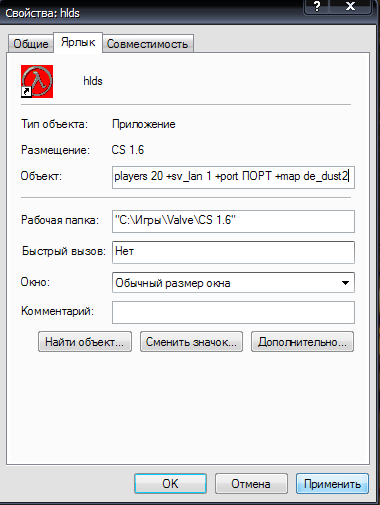Viewport: 380px width, 505px height.
Task: Open the help question mark button
Action: click(x=317, y=6)
